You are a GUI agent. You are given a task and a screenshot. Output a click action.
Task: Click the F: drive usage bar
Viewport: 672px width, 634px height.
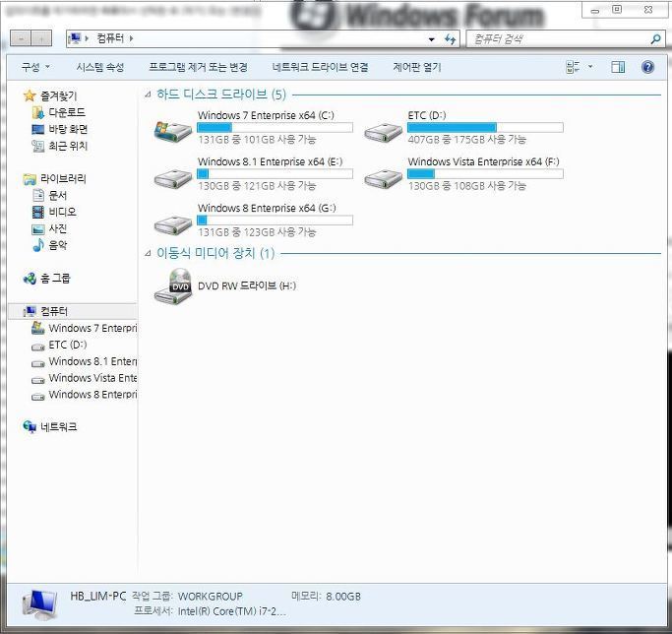click(x=485, y=173)
